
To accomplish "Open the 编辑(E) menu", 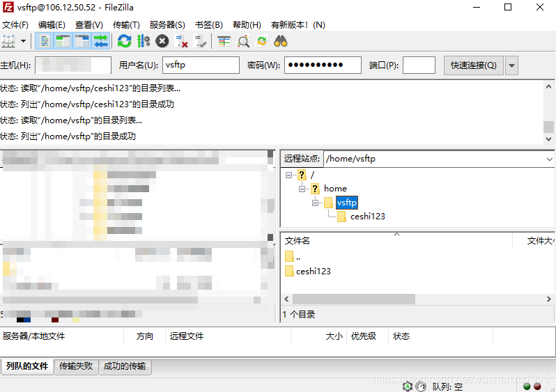I will tap(52, 25).
